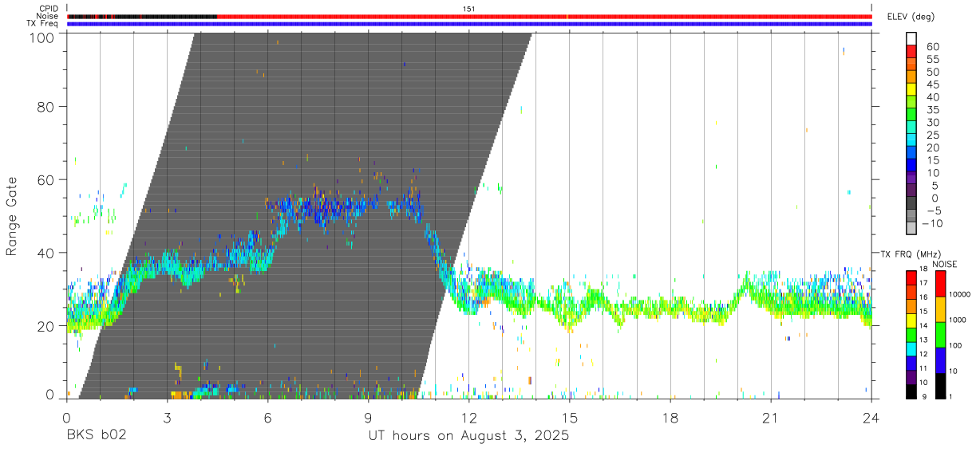Click the 'CPID' label at top left
Viewport: 980px width, 452px height.
(x=49, y=9)
